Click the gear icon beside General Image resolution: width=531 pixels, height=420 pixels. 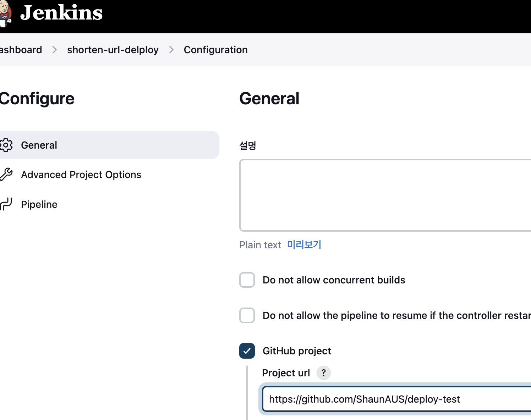tap(6, 145)
